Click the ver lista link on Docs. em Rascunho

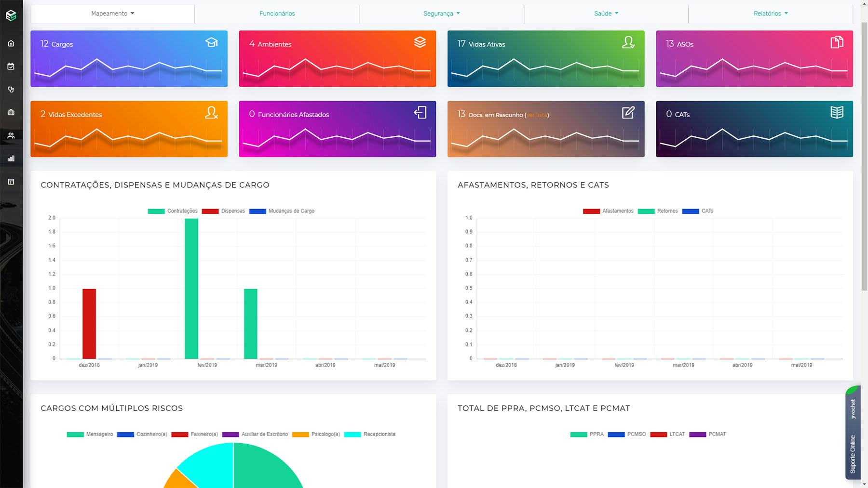(537, 115)
